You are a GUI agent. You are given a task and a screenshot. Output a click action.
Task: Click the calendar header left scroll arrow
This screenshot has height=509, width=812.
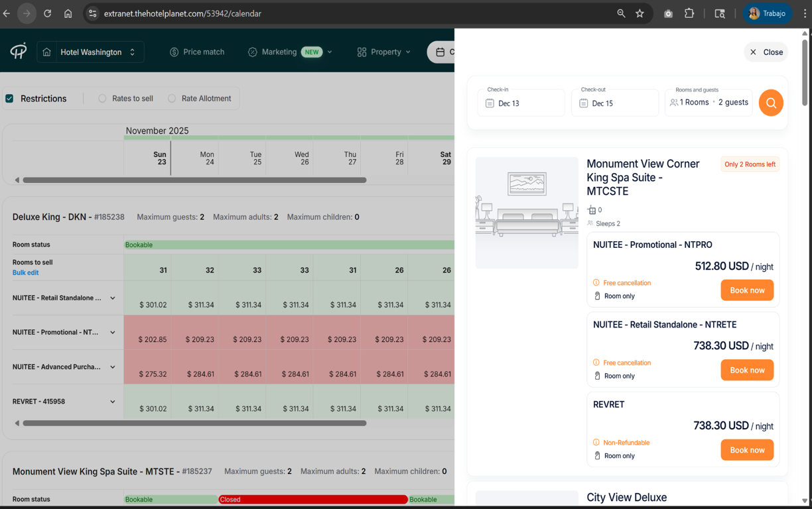pos(17,180)
